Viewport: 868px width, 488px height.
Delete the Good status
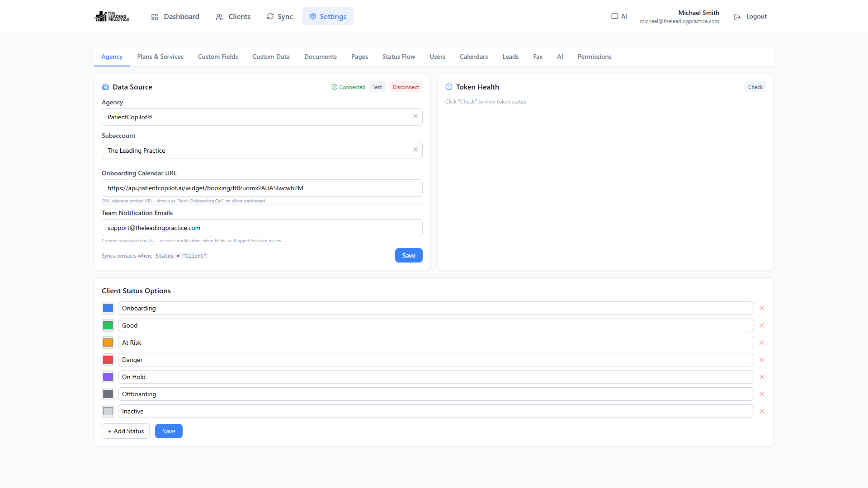coord(762,325)
